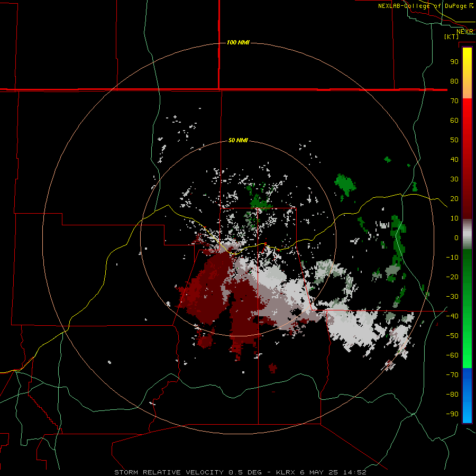Viewport: 476px width, 476px height.
Task: Select the 90 value on velocity scale
Action: click(454, 62)
